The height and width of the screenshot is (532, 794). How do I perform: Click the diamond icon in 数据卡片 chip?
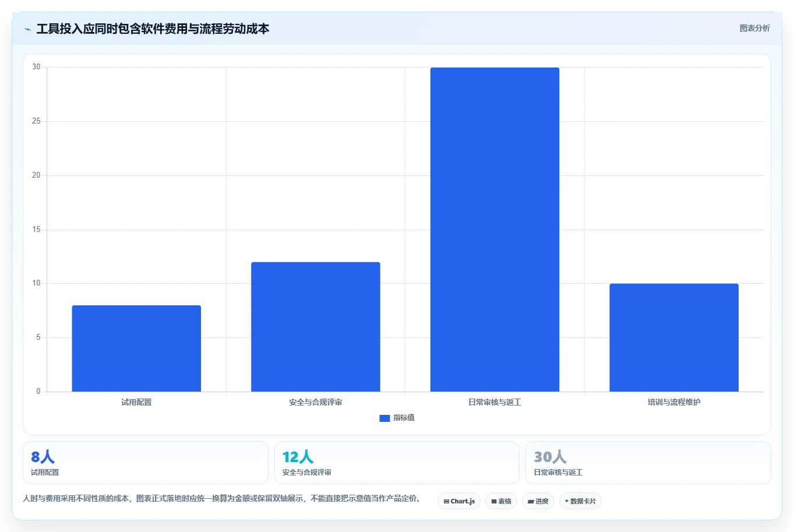click(567, 501)
